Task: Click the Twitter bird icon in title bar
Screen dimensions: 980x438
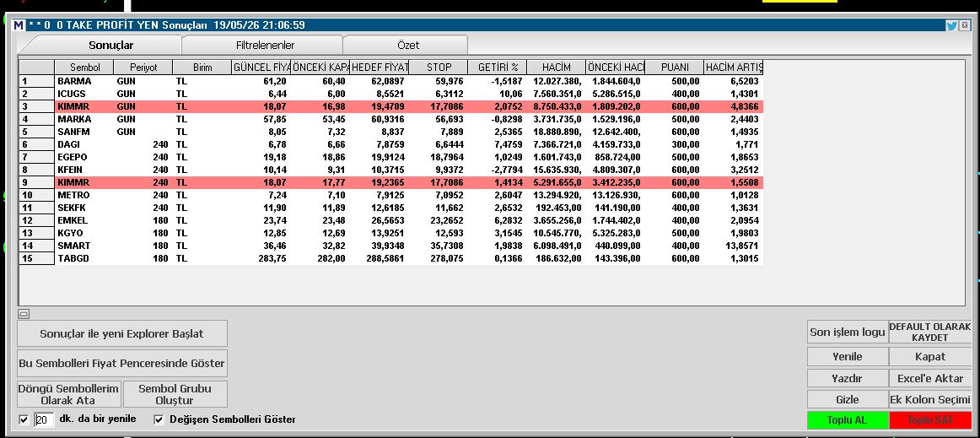Action: 951,25
